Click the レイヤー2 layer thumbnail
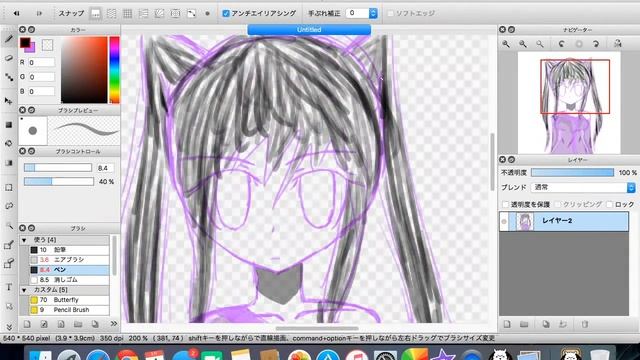 [x=525, y=222]
